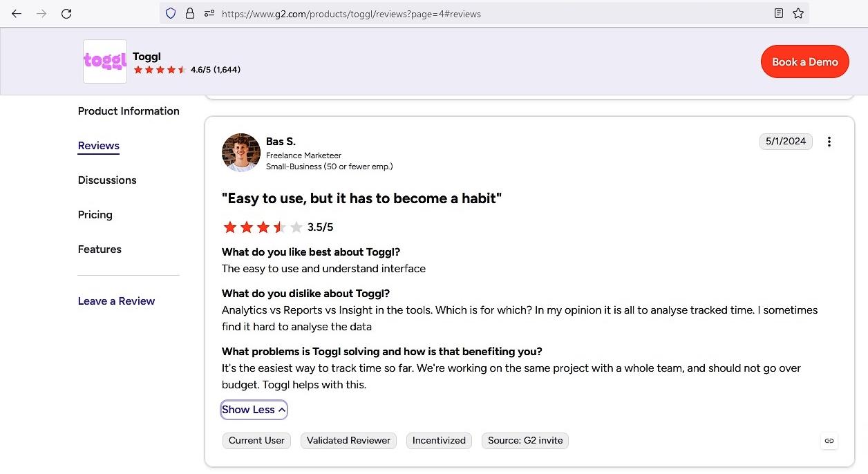
Task: Click "The easy to use and understand interface" text
Action: 323,269
